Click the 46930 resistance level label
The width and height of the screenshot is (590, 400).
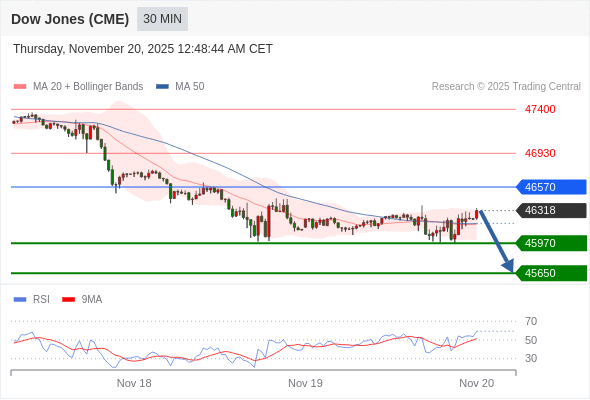pos(540,153)
